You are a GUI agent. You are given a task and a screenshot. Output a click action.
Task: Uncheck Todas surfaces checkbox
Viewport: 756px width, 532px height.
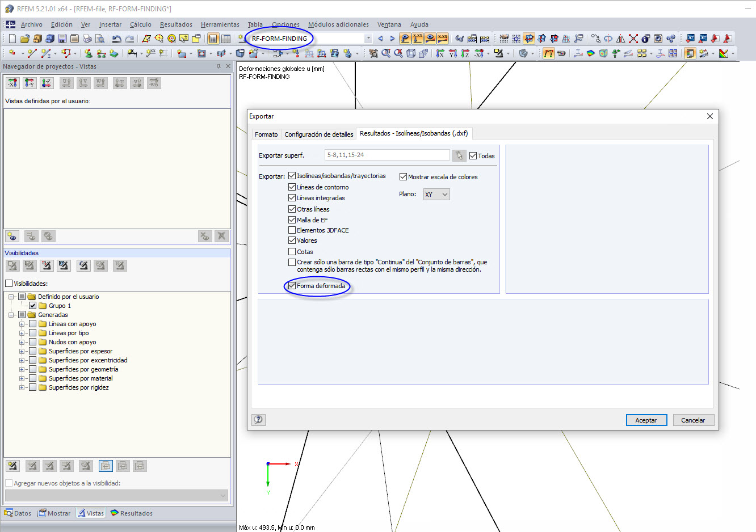point(473,156)
